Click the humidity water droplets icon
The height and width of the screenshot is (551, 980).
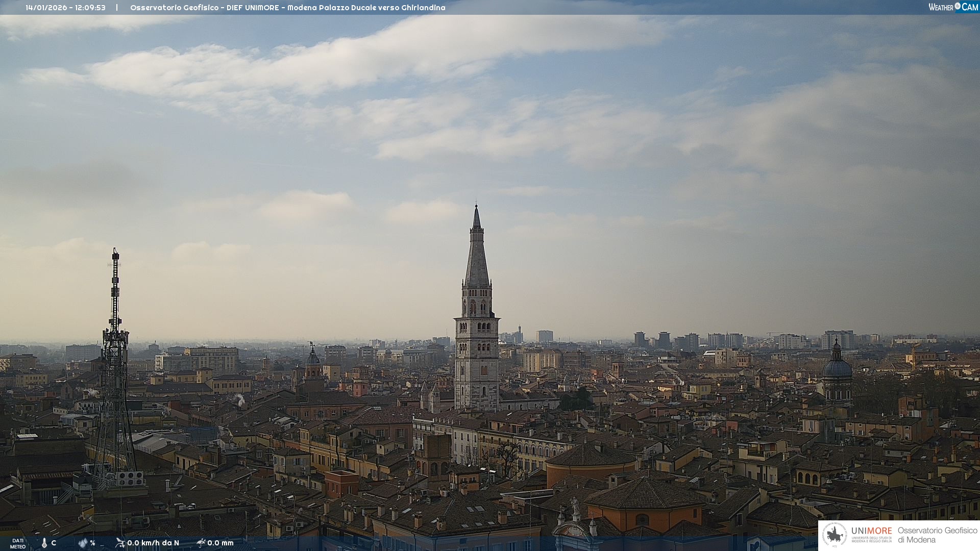pos(83,543)
